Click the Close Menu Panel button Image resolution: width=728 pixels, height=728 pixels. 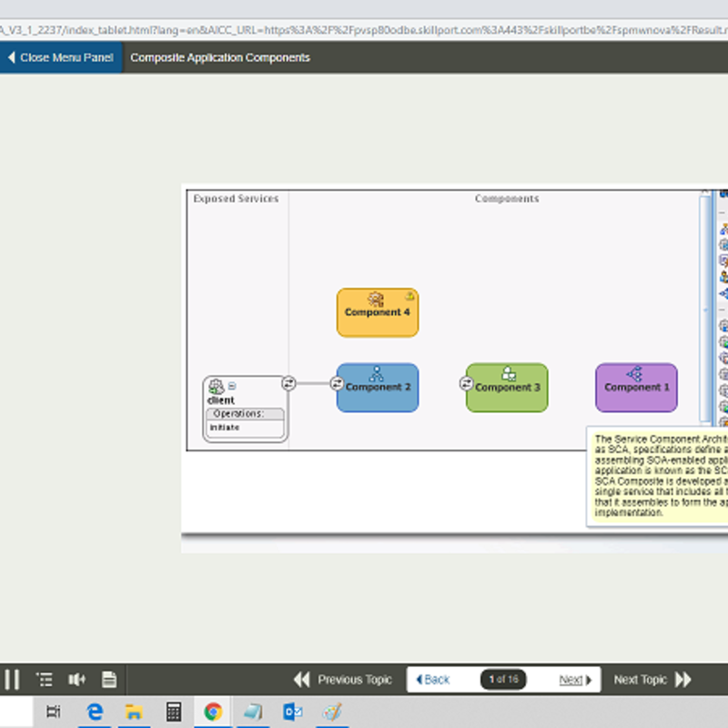click(x=61, y=57)
